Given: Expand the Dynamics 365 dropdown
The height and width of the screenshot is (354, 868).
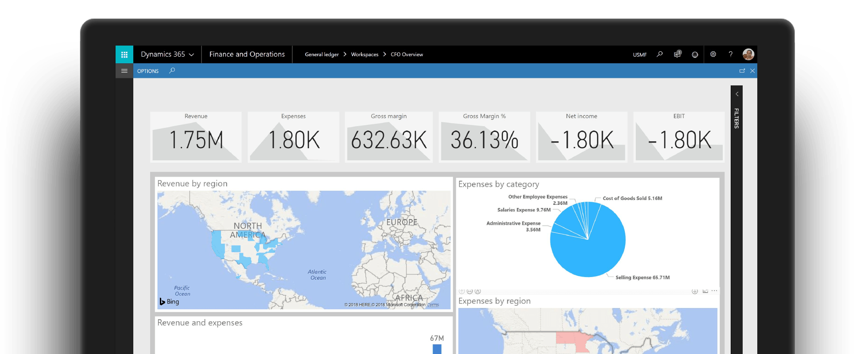Looking at the screenshot, I should [167, 54].
